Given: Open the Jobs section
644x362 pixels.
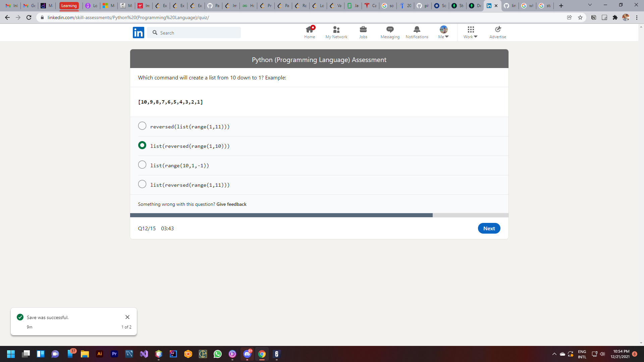Looking at the screenshot, I should [x=363, y=32].
